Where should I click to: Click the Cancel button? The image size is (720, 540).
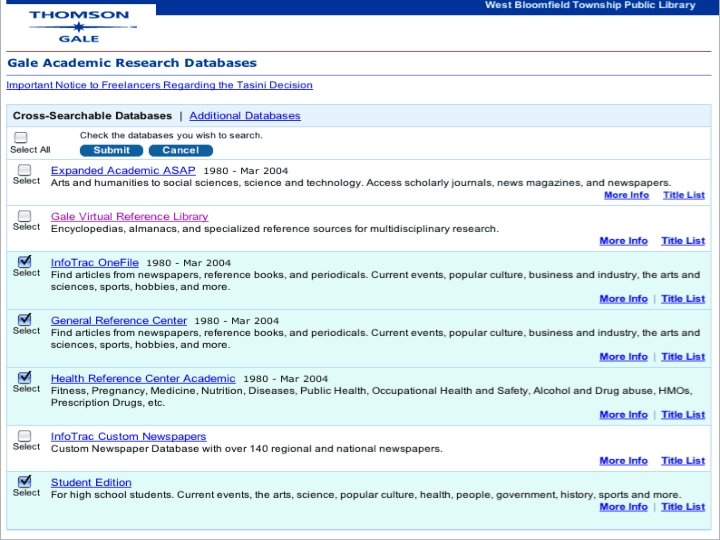(x=180, y=150)
